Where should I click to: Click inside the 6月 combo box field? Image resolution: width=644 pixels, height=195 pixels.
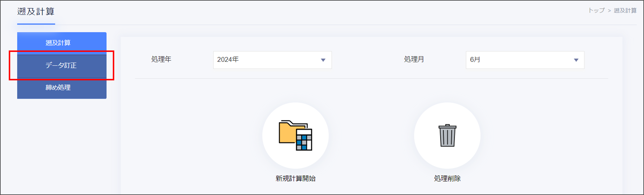pyautogui.click(x=513, y=60)
